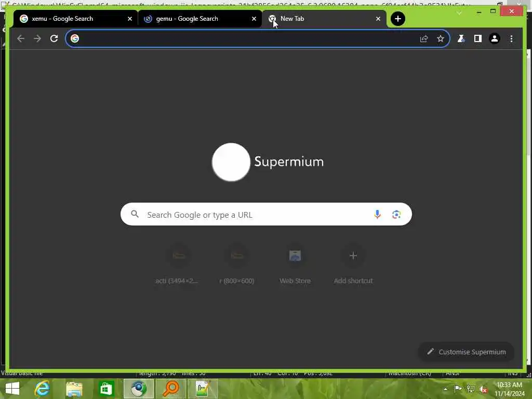Open the r (800×600) shortcut
Screen dimensions: 532x399
(x=237, y=263)
